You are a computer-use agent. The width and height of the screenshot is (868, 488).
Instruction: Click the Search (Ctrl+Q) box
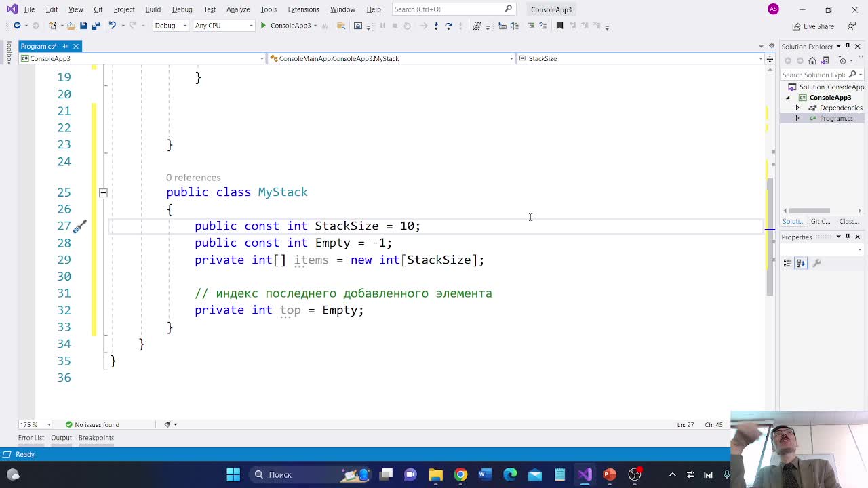(453, 9)
